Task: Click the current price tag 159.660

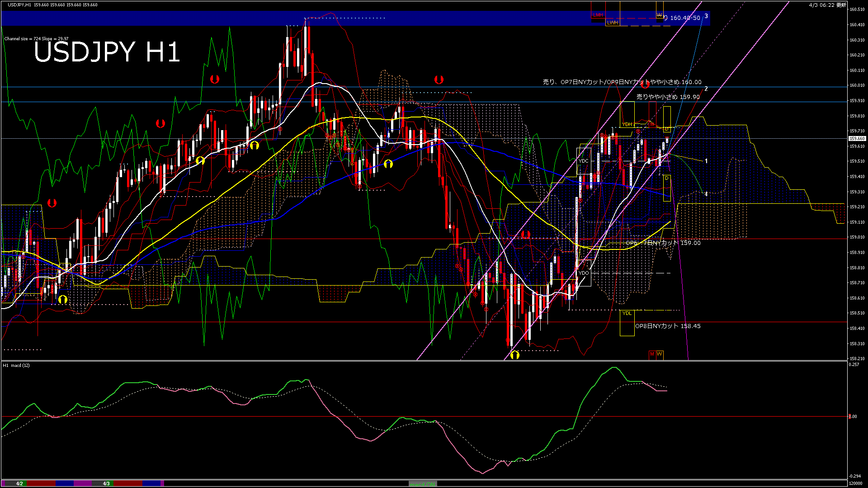Action: click(x=857, y=139)
